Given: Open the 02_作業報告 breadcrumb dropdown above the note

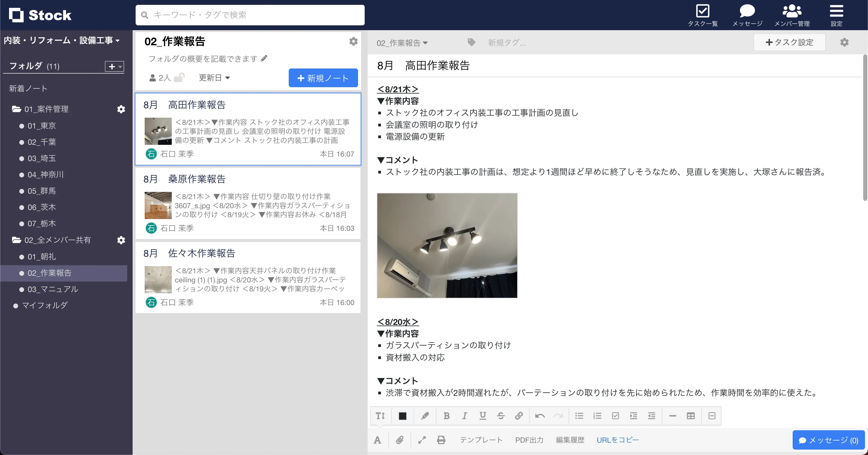Looking at the screenshot, I should point(402,43).
